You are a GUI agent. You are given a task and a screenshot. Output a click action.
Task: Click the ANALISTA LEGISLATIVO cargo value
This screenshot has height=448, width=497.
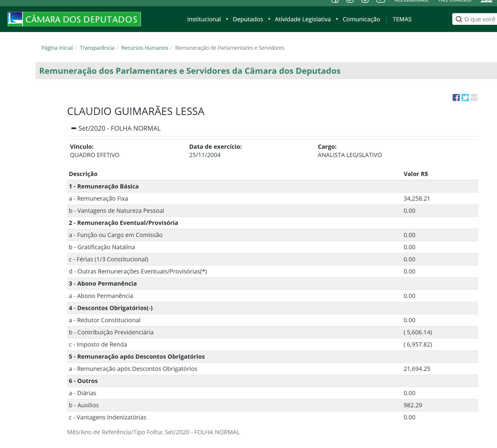pos(350,155)
